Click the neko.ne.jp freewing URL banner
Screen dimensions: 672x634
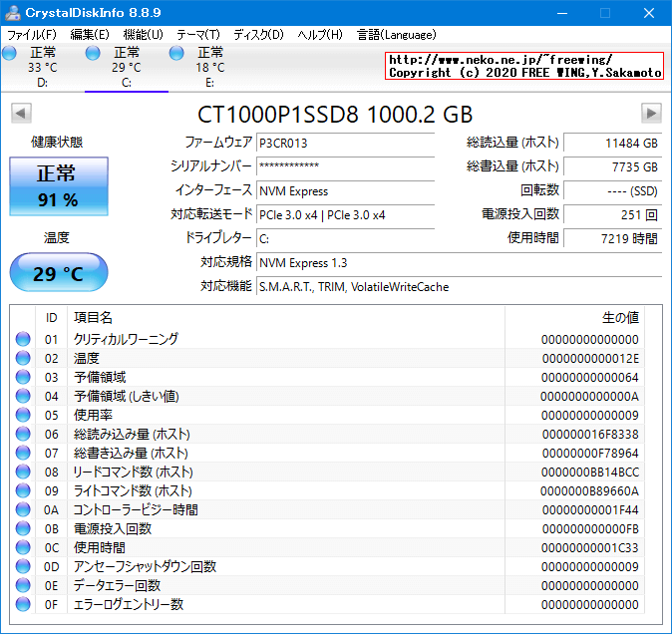tap(524, 66)
